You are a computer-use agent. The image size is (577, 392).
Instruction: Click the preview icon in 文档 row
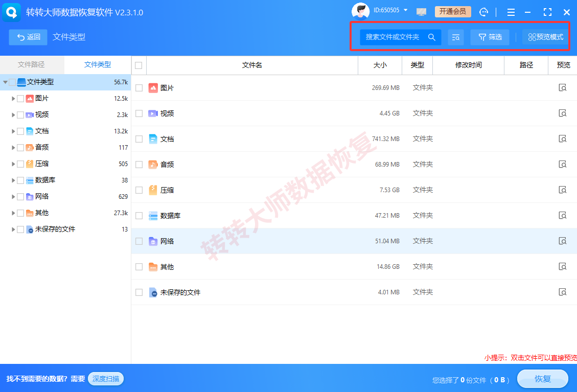point(562,139)
